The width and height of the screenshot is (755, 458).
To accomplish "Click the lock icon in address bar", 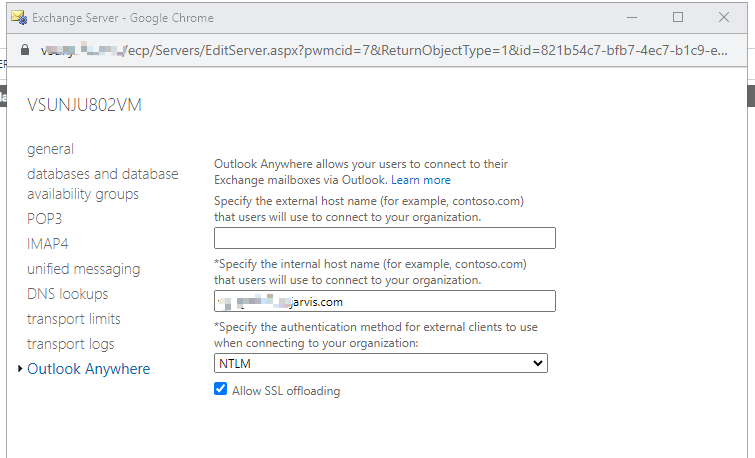I will pos(25,50).
